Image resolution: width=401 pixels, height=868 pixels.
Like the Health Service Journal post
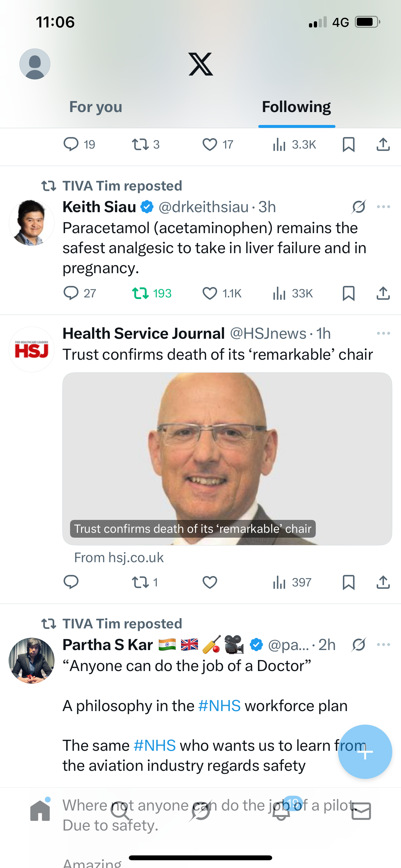210,582
